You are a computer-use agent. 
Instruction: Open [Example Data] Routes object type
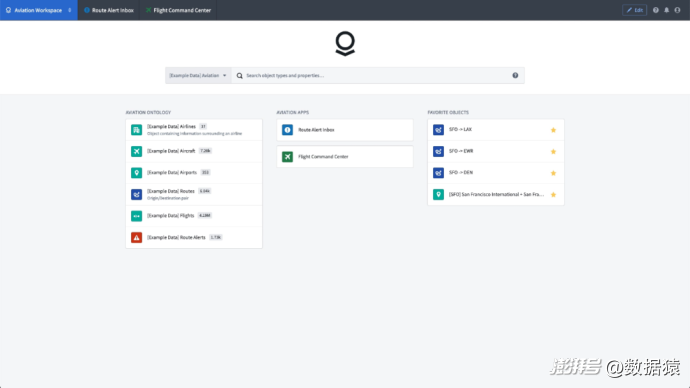194,194
